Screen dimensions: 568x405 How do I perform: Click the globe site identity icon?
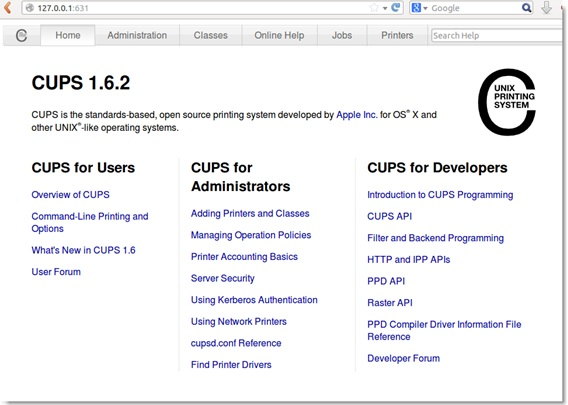(x=29, y=8)
